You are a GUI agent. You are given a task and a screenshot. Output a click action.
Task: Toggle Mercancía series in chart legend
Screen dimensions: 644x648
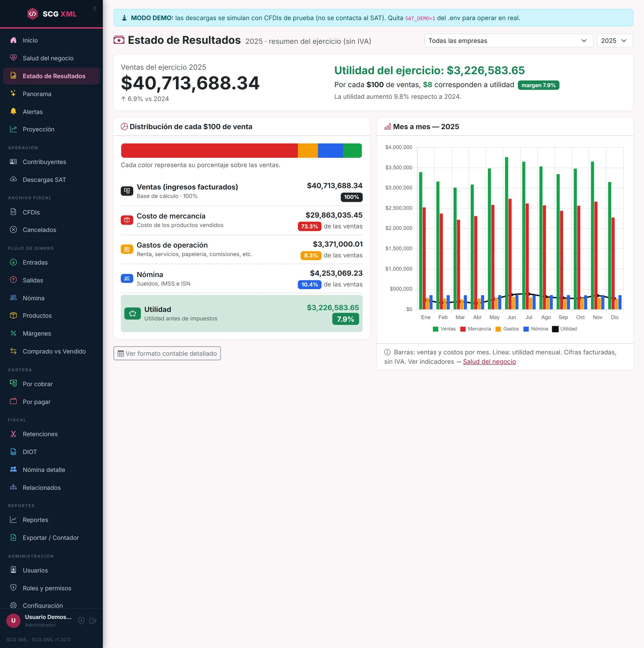point(476,329)
